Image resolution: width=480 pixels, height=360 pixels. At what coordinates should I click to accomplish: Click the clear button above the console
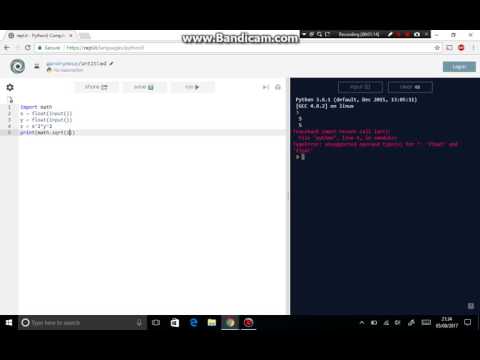pyautogui.click(x=410, y=87)
